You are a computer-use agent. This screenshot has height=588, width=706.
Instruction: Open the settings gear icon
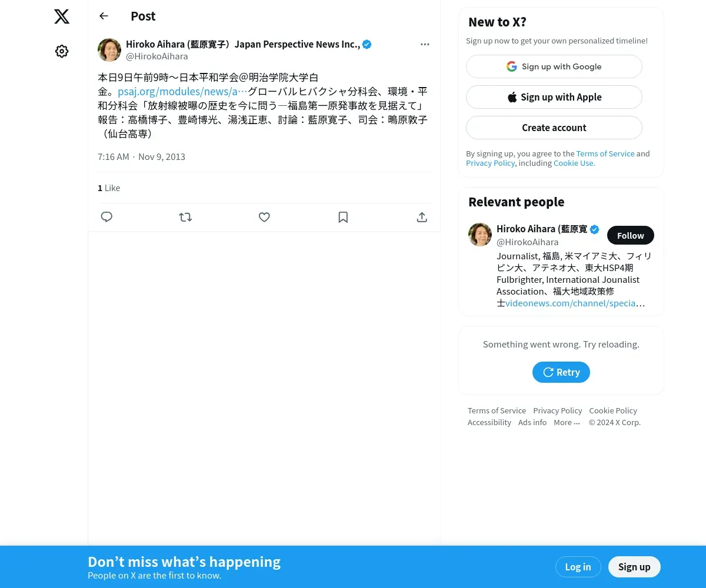[62, 51]
